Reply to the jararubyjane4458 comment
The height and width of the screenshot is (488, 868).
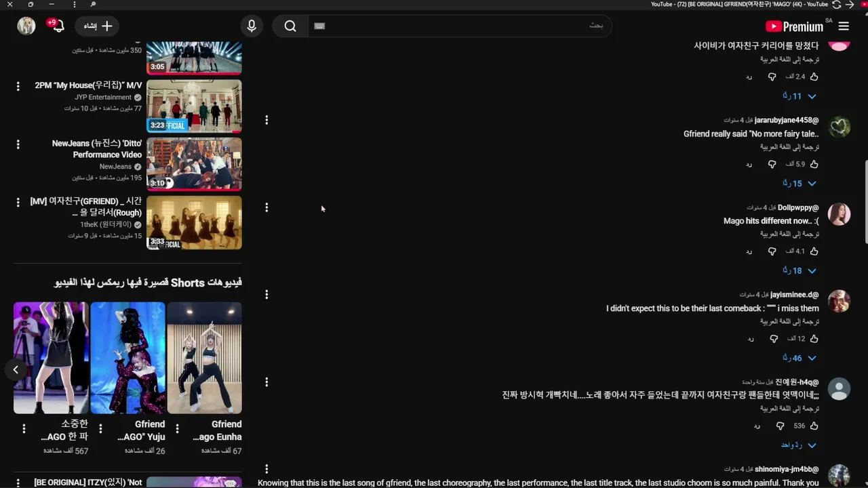coord(749,164)
